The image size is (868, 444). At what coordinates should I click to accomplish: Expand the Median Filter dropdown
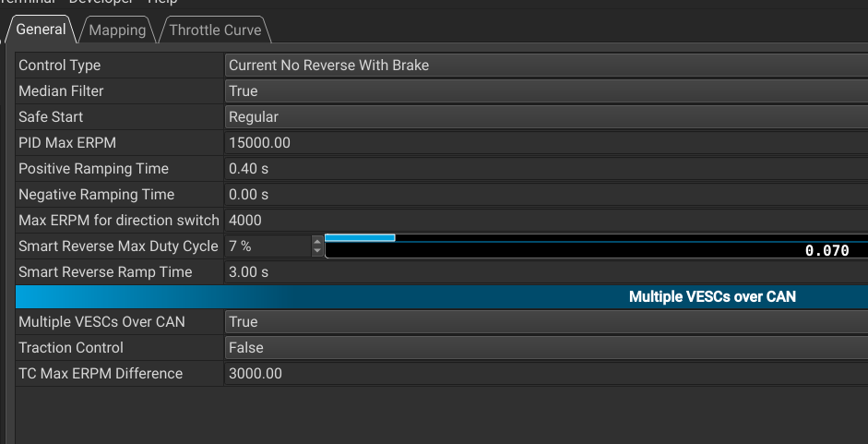click(x=544, y=91)
